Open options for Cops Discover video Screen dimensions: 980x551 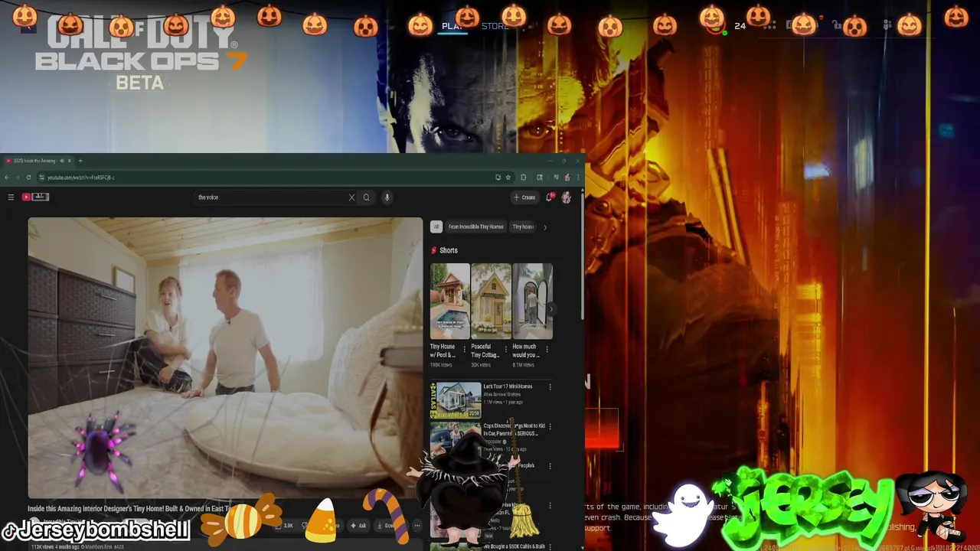(550, 426)
